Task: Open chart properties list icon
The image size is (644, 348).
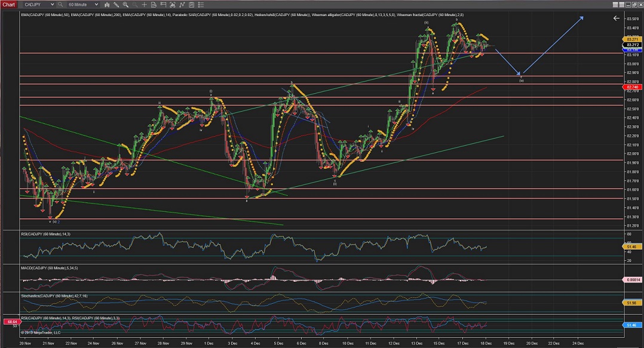Action: pyautogui.click(x=201, y=5)
